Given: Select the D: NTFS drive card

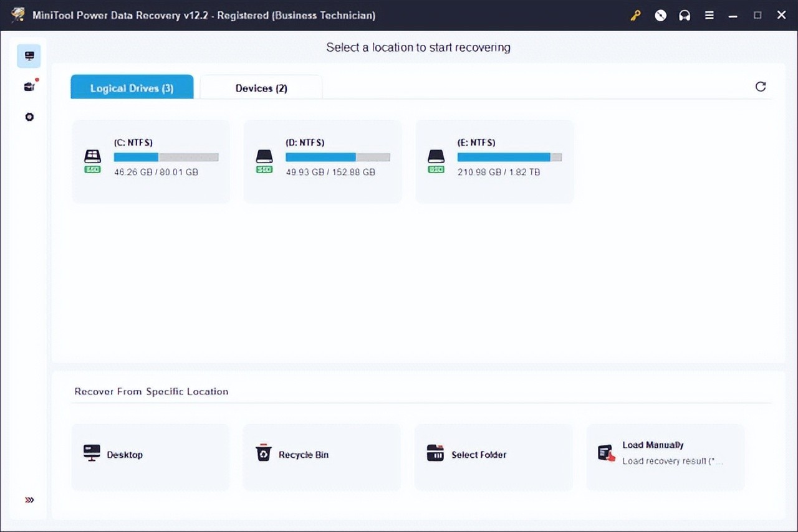Looking at the screenshot, I should point(322,161).
